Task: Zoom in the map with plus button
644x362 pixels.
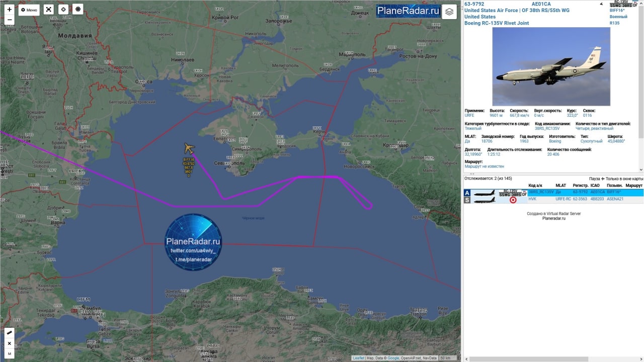Action: 9,9
